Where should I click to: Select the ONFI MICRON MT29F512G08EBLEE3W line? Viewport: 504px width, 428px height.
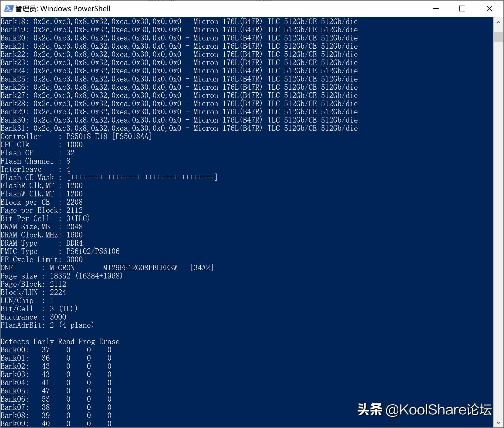107,267
